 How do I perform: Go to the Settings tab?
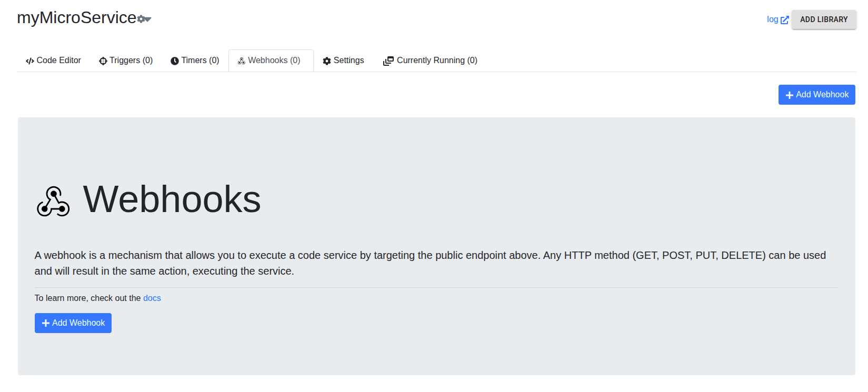click(348, 61)
